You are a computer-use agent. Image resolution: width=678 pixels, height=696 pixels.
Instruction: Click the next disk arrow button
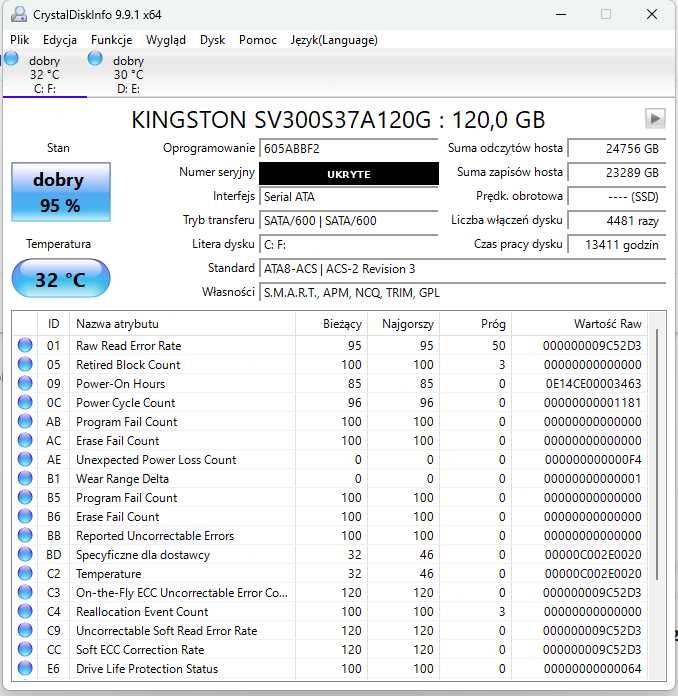[655, 119]
